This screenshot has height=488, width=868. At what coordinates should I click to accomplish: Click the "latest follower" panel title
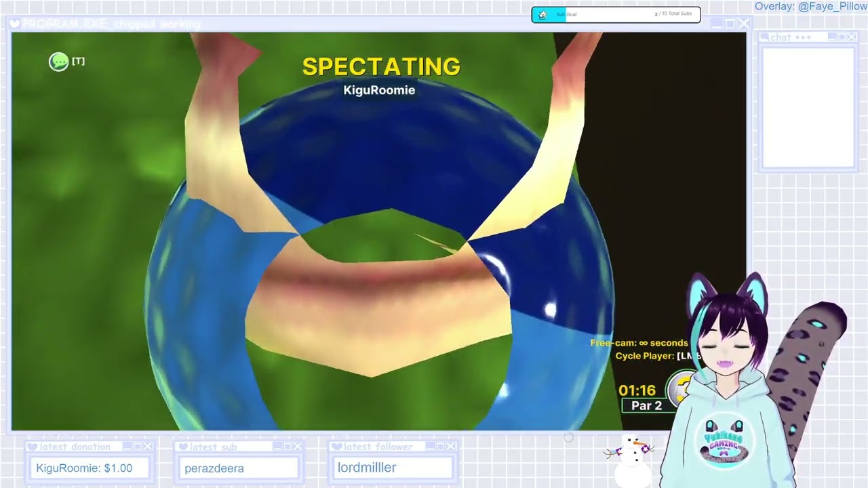[378, 447]
